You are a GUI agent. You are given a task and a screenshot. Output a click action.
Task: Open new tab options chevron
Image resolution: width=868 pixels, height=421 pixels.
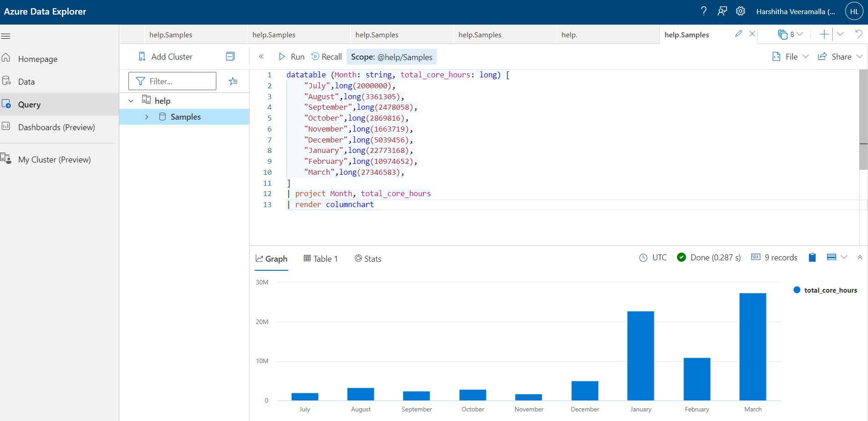tap(840, 34)
